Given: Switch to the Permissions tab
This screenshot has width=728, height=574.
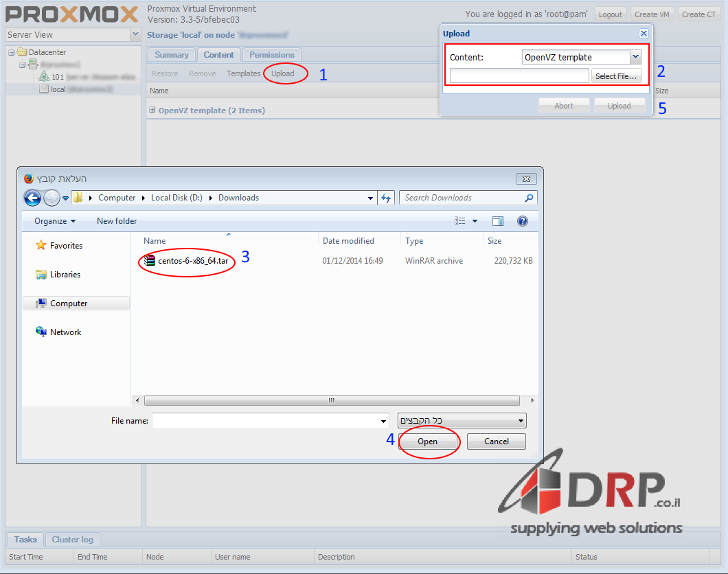Looking at the screenshot, I should (x=272, y=55).
